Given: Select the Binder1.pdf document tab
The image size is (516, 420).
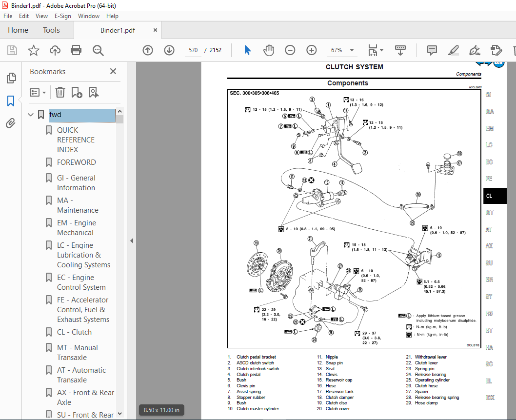Looking at the screenshot, I should pyautogui.click(x=118, y=30).
